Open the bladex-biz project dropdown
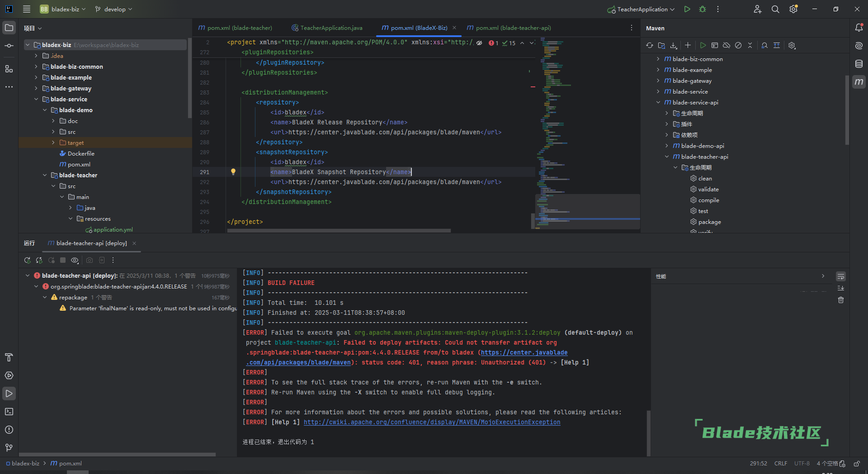The image size is (868, 474). point(63,9)
